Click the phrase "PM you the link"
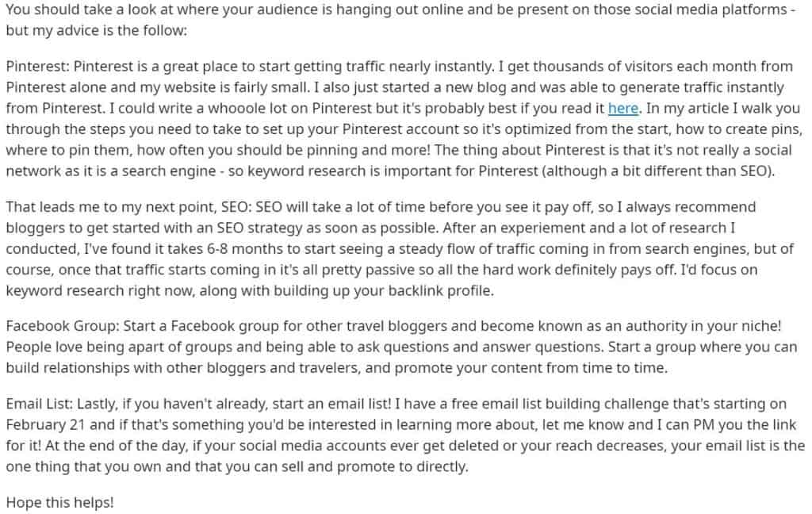The image size is (812, 514). click(x=745, y=425)
